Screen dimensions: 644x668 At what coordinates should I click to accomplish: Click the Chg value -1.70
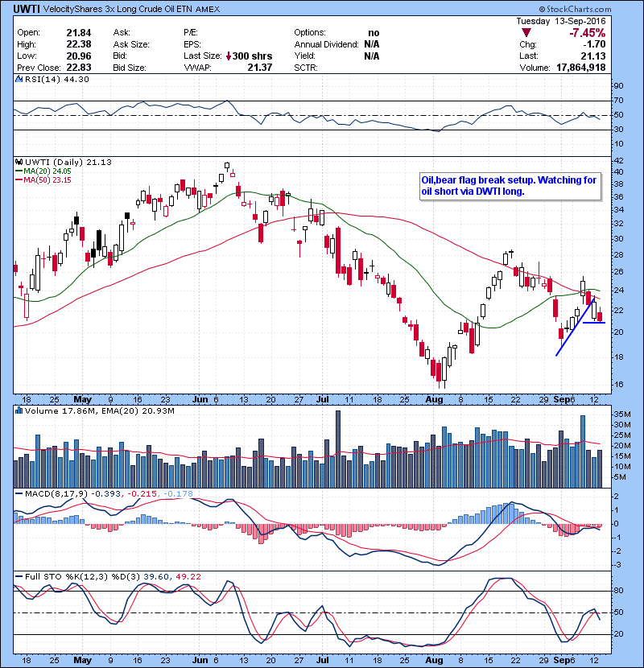click(x=594, y=44)
